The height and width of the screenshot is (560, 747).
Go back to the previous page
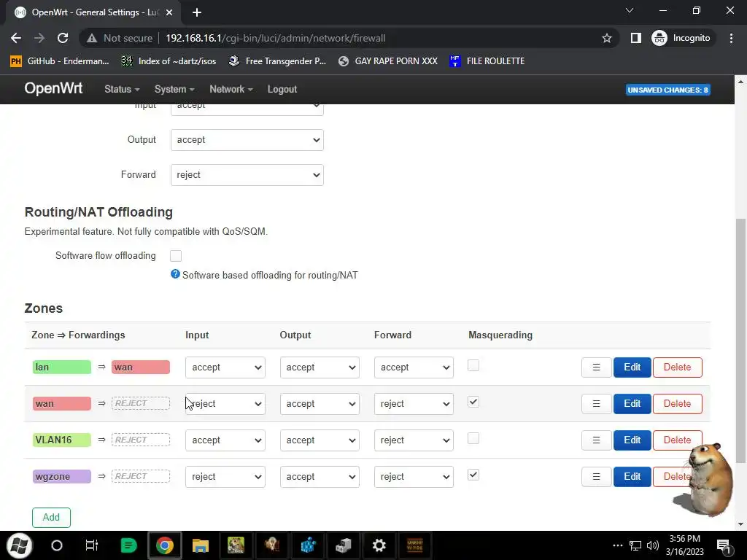click(16, 38)
